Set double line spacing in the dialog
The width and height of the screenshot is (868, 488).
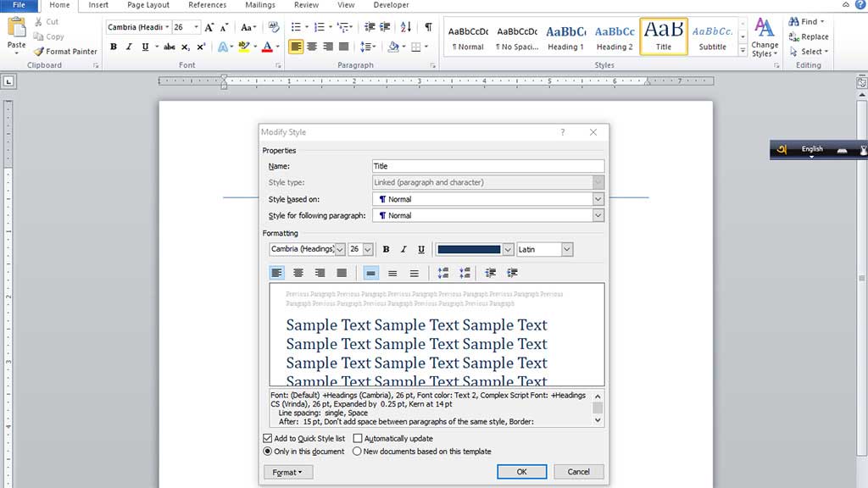[415, 273]
